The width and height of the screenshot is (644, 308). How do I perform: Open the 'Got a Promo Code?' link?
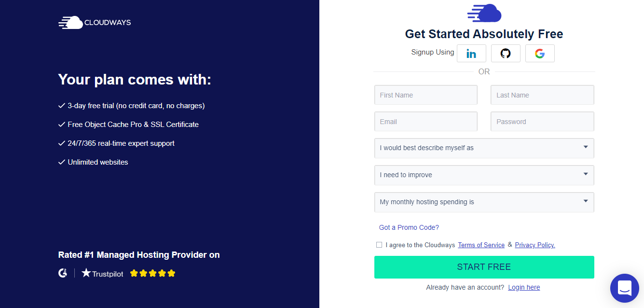click(409, 227)
